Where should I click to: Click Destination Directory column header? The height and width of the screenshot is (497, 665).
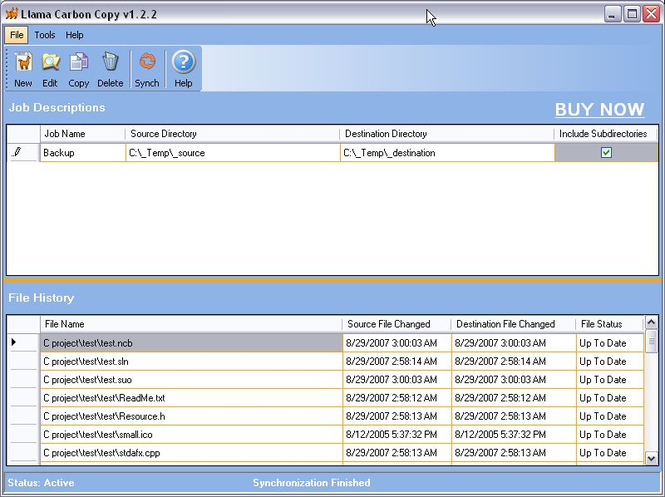[x=447, y=134]
